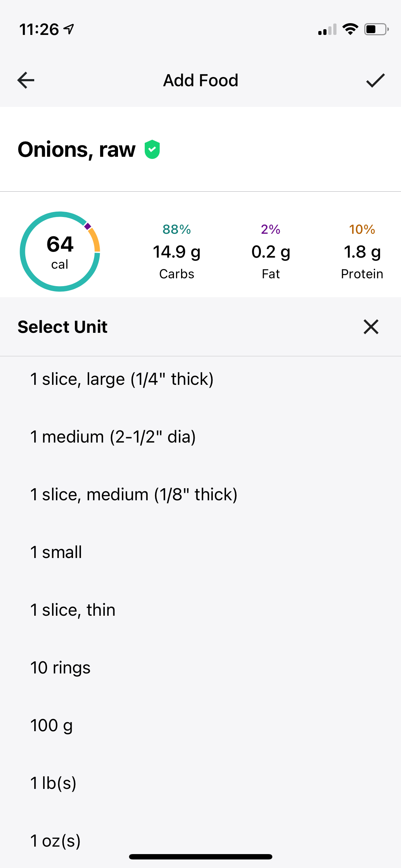Tap the location arrow in status bar
Screen dimensions: 401x868
(x=69, y=29)
